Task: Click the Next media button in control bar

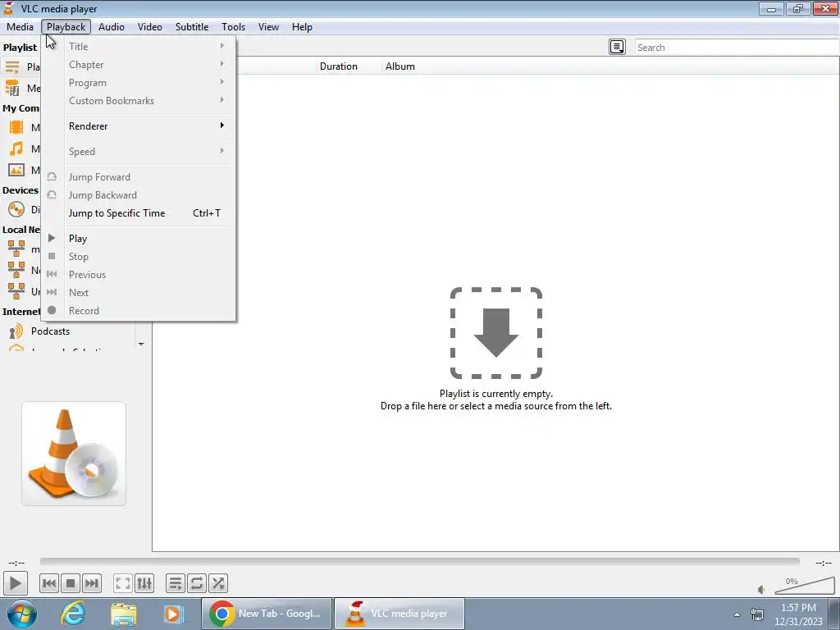Action: [x=92, y=583]
